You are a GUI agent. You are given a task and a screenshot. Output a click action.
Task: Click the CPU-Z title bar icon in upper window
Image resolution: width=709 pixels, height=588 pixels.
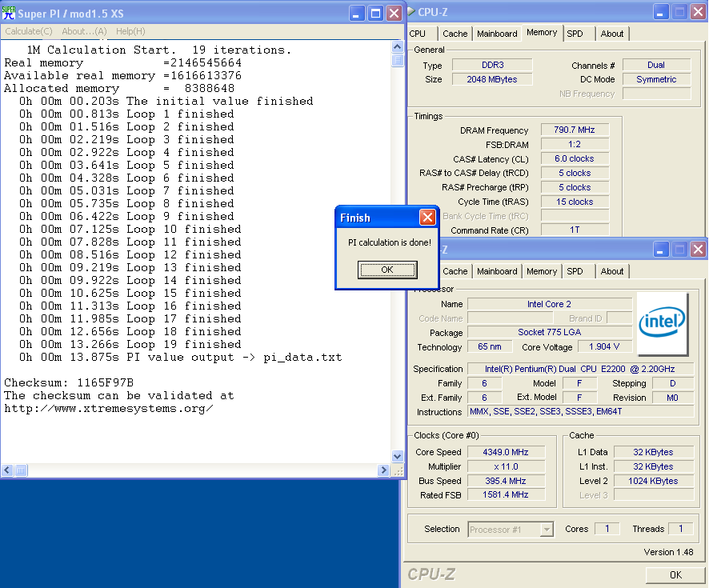click(411, 12)
